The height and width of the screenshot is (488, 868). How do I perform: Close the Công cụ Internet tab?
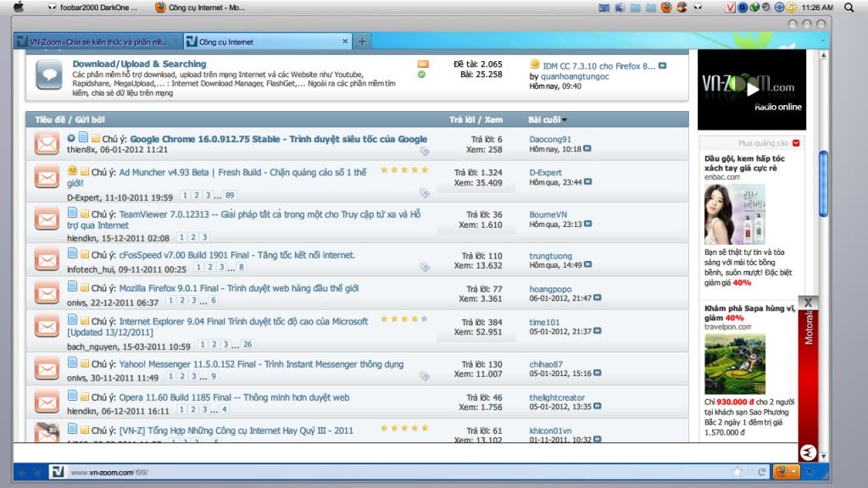[345, 42]
